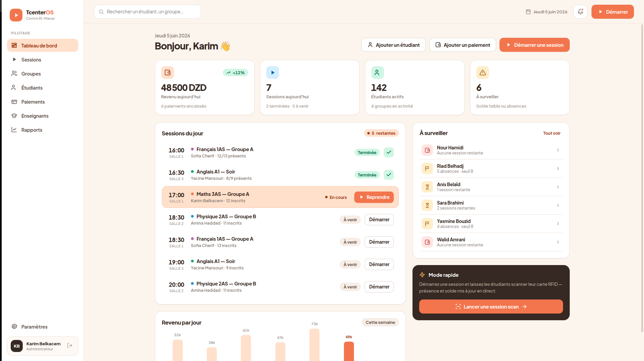Click the wallet icon beside Nour Hamidi
644x361 pixels.
427,150
